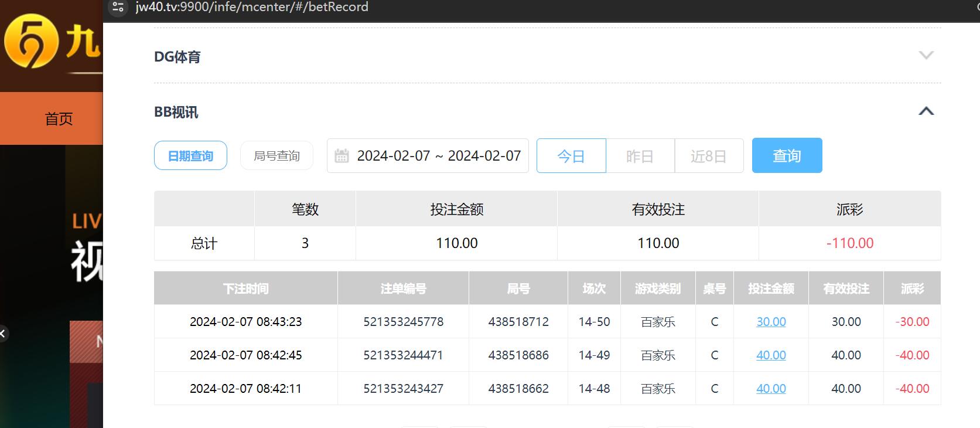Click the browser URL jw40.tv address
Image resolution: width=980 pixels, height=428 pixels.
point(252,7)
